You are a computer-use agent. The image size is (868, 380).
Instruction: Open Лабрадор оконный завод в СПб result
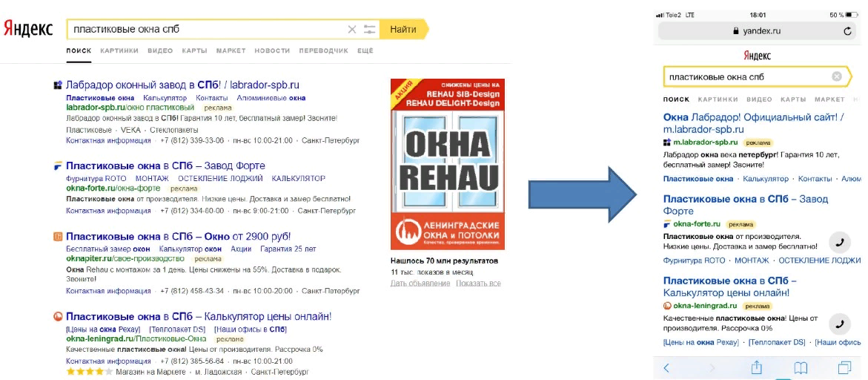(x=182, y=85)
